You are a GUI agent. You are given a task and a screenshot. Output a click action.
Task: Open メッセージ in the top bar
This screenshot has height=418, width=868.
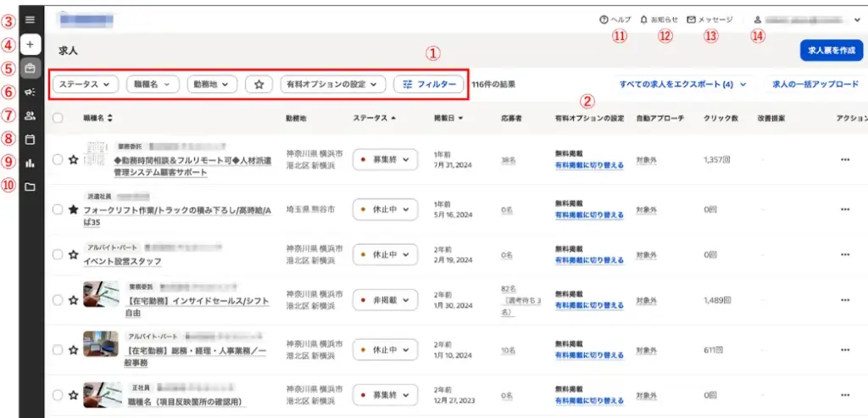710,19
